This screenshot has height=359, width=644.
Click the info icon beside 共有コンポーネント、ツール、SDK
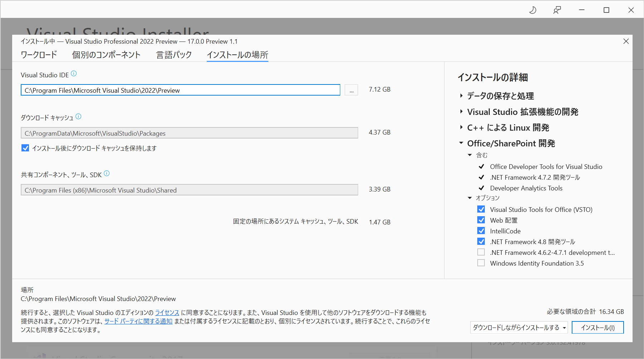point(107,174)
